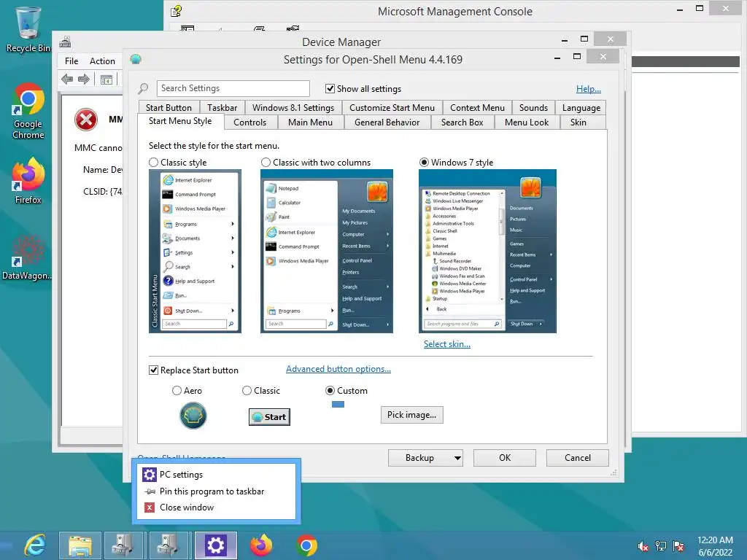Click Device Manager show/hide console tree icon
Viewport: 747px width, 560px height.
click(x=107, y=79)
